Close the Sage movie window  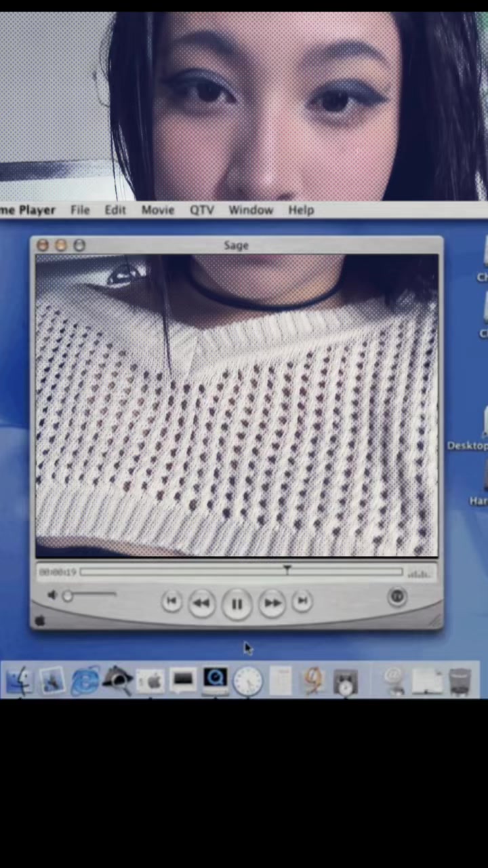tap(42, 245)
